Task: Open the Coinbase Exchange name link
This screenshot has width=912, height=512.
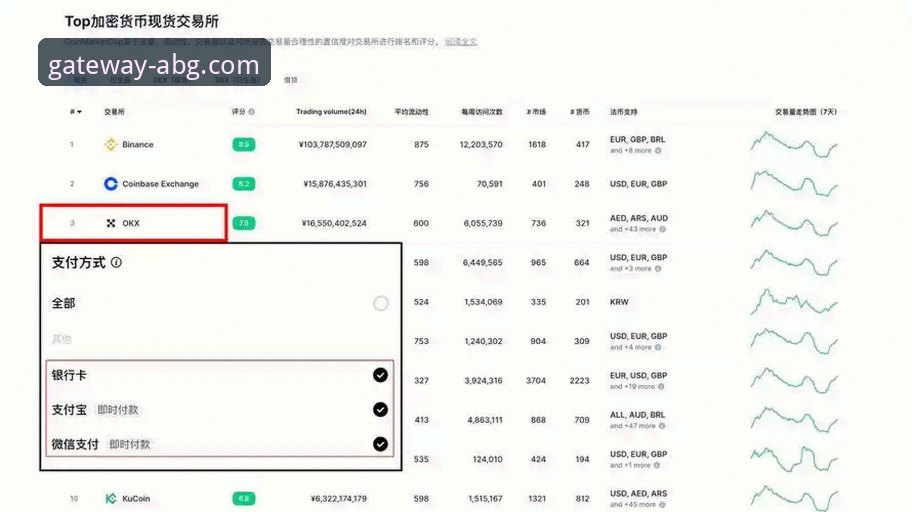Action: [160, 184]
